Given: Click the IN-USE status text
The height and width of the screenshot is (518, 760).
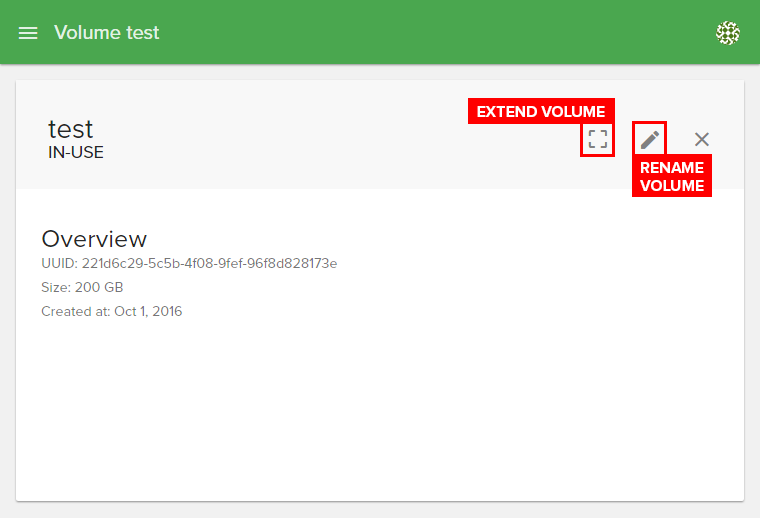Looking at the screenshot, I should (x=76, y=153).
